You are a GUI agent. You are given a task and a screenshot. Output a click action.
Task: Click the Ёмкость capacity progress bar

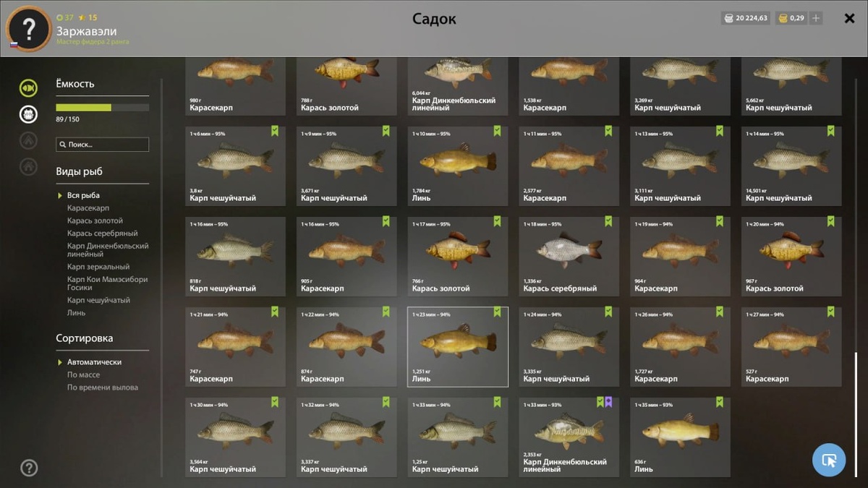coord(102,107)
